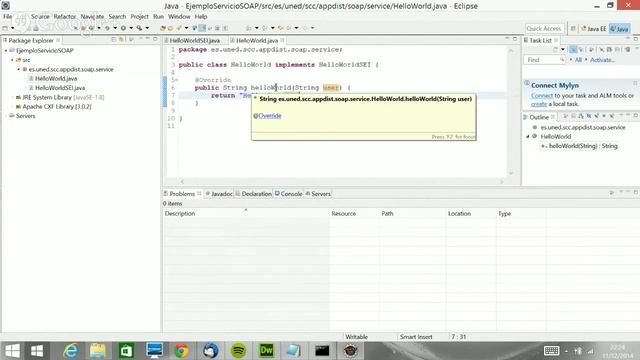Open Package Explorer view menu arrow

tap(131, 40)
